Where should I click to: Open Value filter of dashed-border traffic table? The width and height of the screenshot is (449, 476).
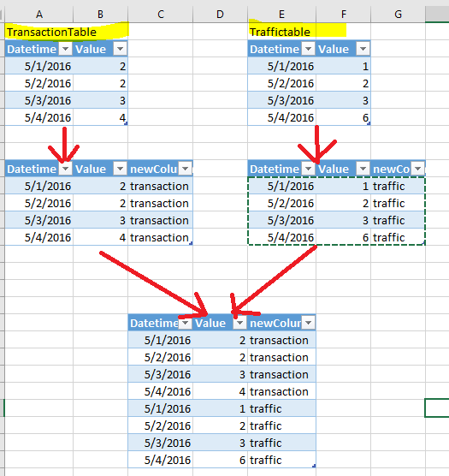tap(363, 169)
